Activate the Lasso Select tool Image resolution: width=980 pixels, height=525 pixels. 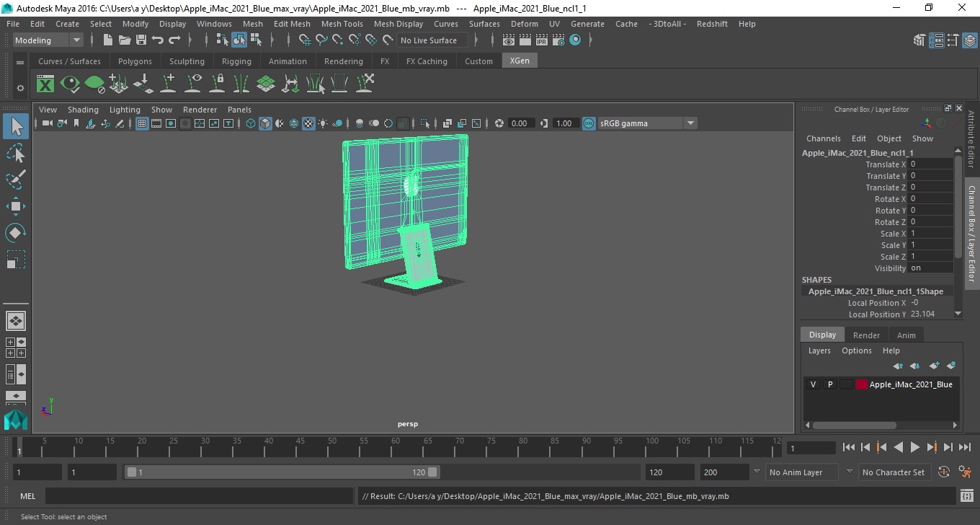click(x=16, y=153)
